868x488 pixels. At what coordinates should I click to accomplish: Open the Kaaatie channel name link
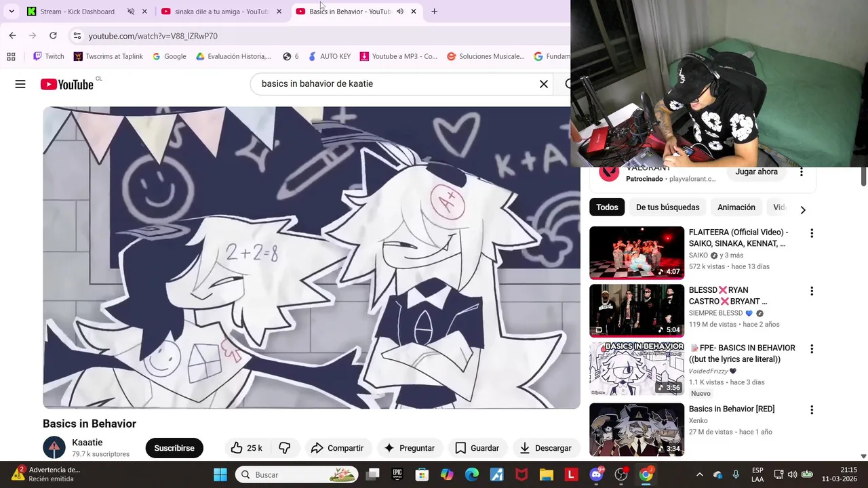pyautogui.click(x=87, y=443)
